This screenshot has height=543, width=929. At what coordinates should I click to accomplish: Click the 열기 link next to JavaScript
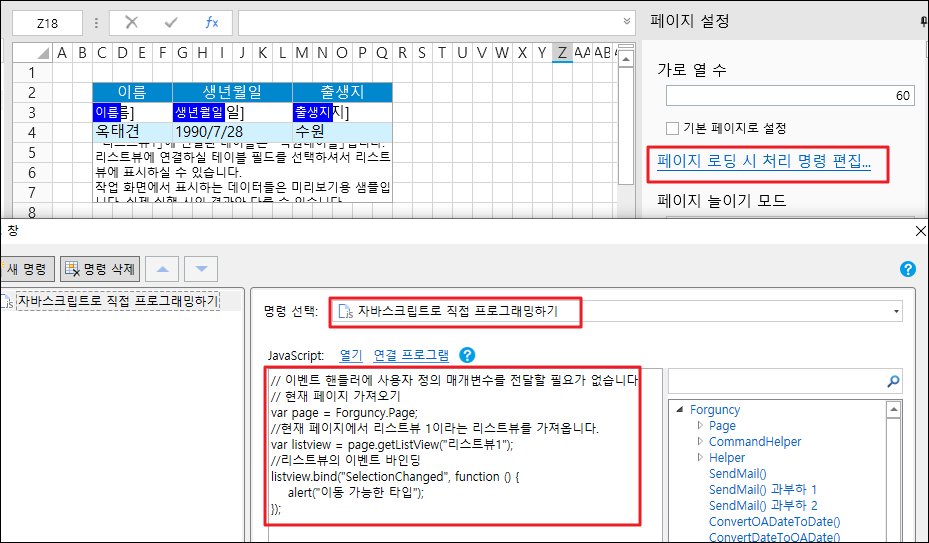pos(351,355)
